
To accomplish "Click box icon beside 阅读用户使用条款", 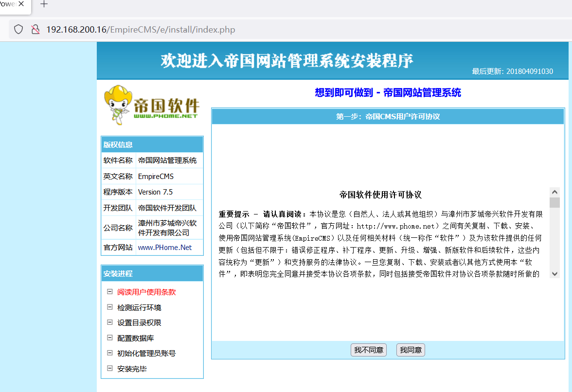I will point(109,292).
